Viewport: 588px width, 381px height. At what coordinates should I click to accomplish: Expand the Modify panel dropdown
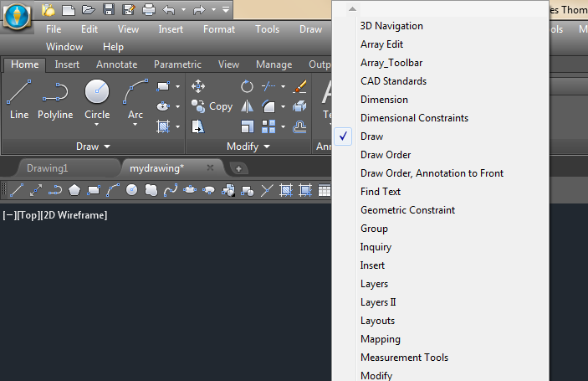click(249, 147)
